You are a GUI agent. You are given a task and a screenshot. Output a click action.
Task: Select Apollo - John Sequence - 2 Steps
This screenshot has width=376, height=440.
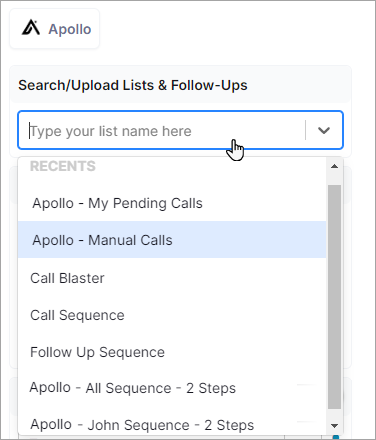pyautogui.click(x=172, y=425)
